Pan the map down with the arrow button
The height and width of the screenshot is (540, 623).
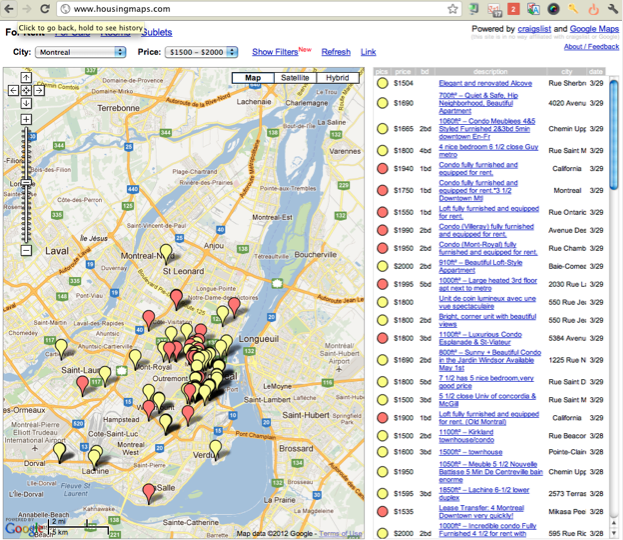[26, 103]
